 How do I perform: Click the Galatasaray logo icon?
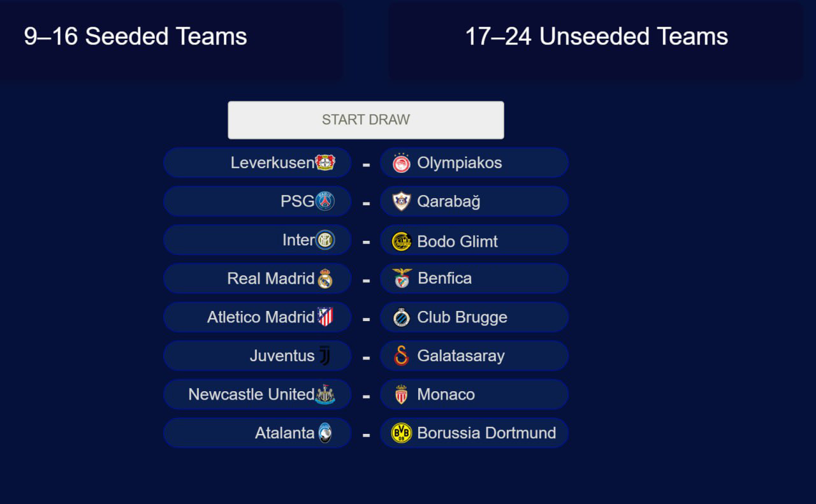(x=402, y=356)
